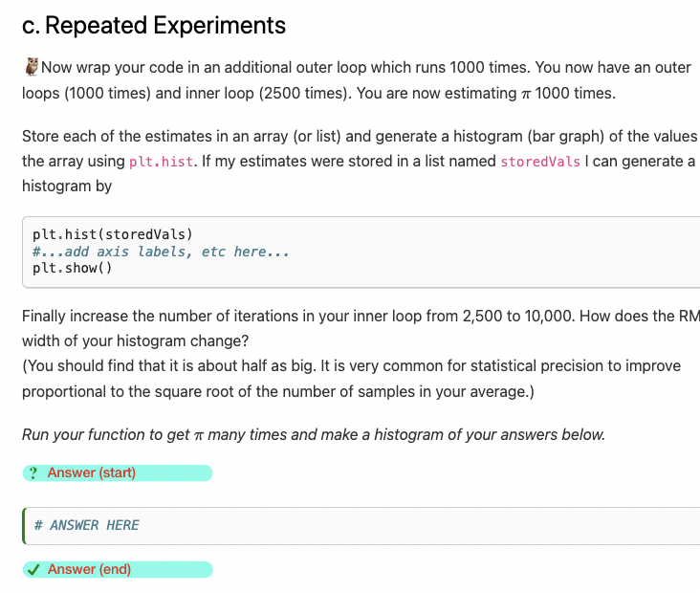Click the storedVals inline code text
700x593 pixels.
point(540,162)
